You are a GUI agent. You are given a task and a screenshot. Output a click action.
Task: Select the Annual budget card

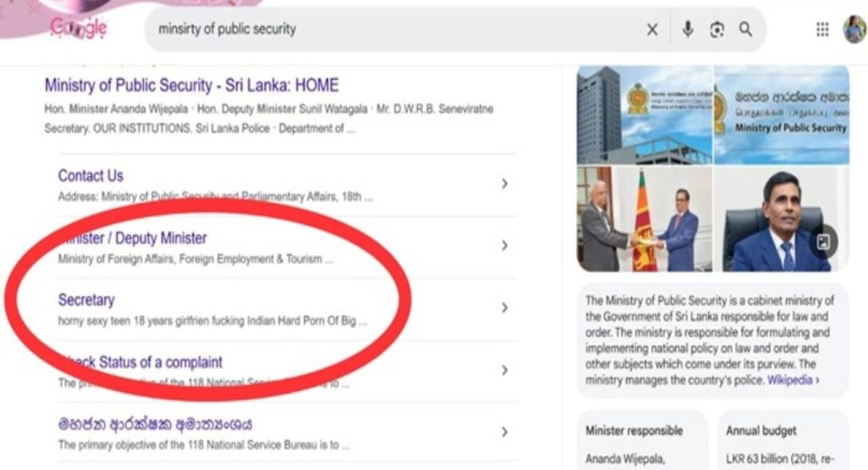783,440
